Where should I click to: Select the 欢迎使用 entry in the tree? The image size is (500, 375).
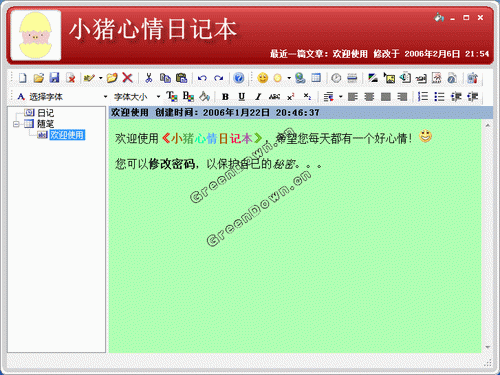[x=67, y=135]
